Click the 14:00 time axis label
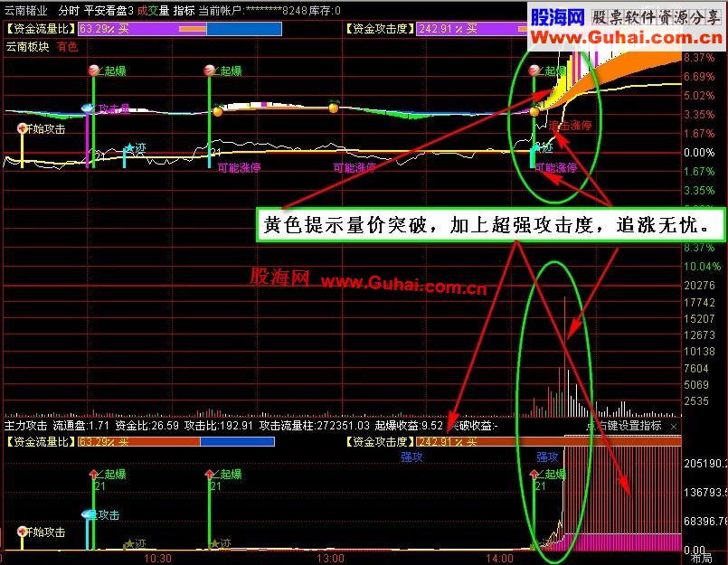This screenshot has width=728, height=565. click(499, 558)
